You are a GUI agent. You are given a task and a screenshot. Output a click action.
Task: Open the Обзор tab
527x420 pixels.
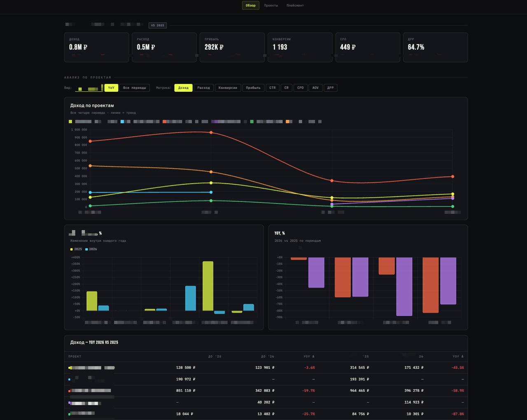[x=250, y=6]
